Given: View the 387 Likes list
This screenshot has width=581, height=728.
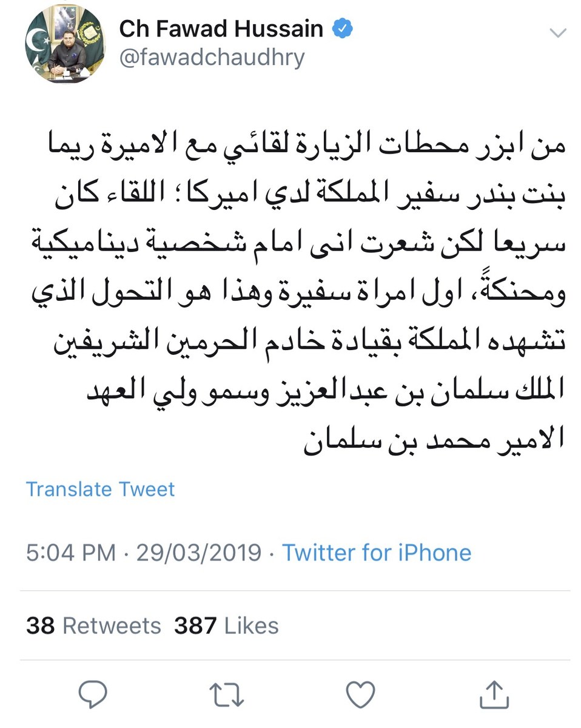Looking at the screenshot, I should pos(226,625).
